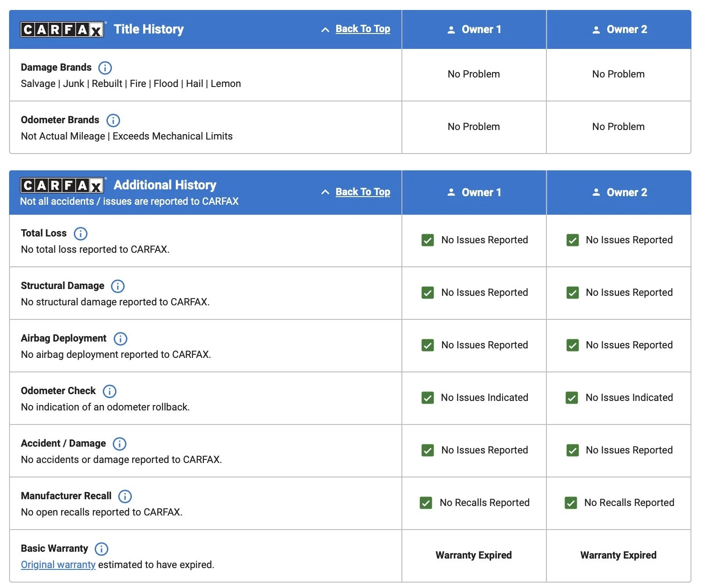Click up chevron in Title History header
The image size is (705, 588).
(325, 30)
